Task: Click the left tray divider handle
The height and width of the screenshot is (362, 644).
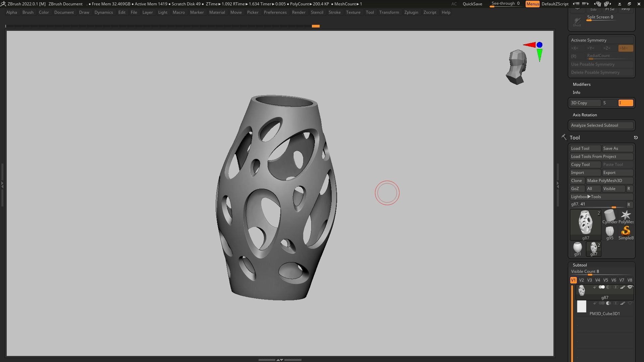Action: [x=2, y=185]
